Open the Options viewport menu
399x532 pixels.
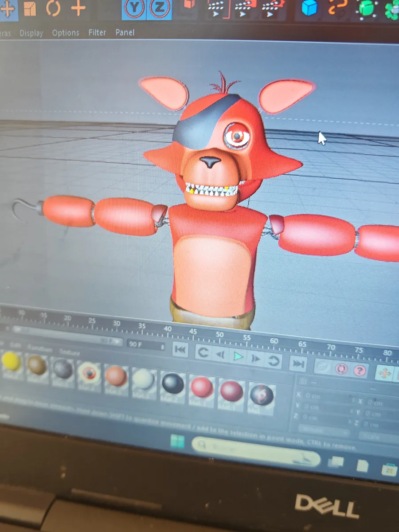66,33
